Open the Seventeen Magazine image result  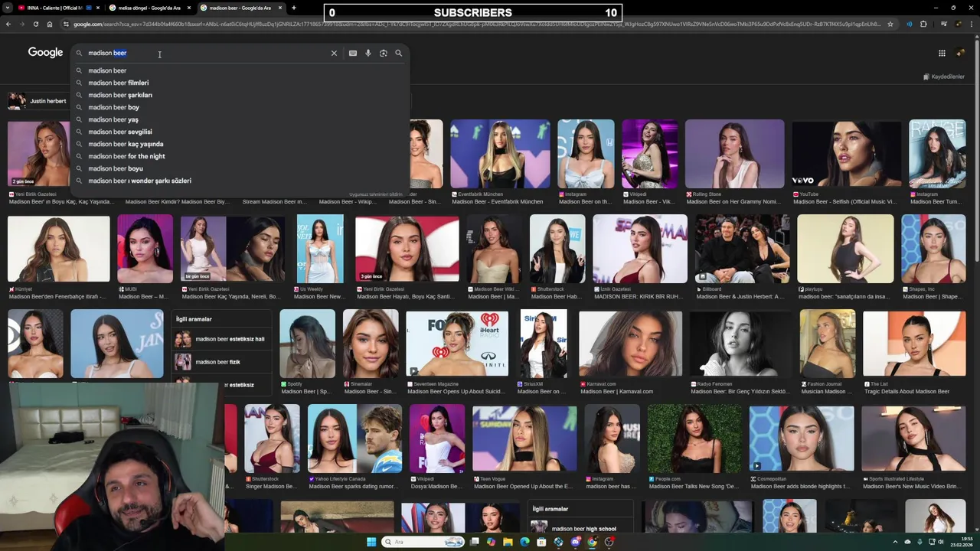point(456,344)
